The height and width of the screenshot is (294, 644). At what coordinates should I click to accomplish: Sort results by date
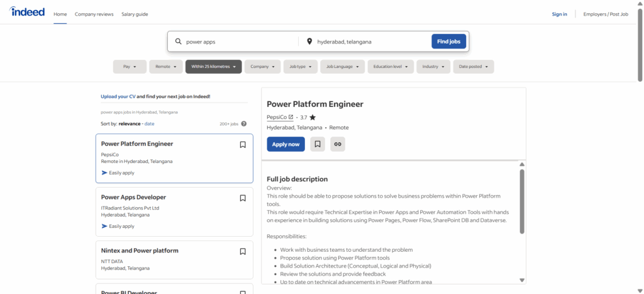[x=150, y=123]
